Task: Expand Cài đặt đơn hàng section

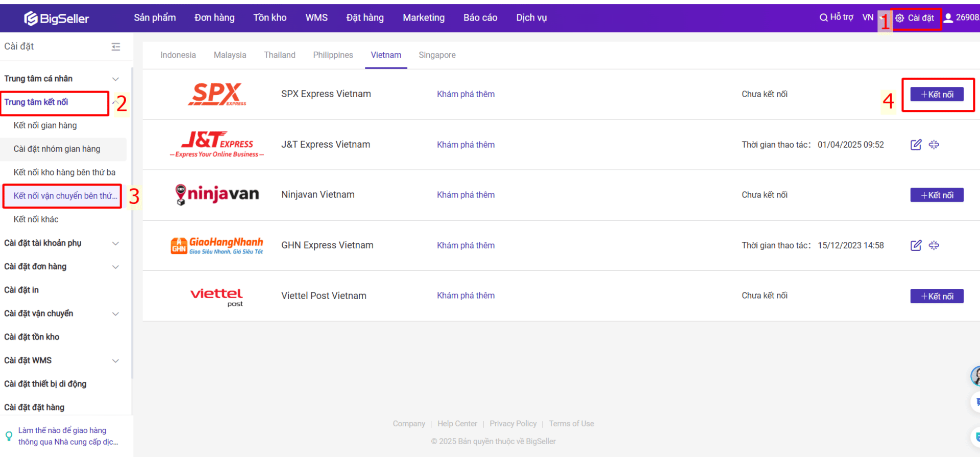Action: point(115,267)
